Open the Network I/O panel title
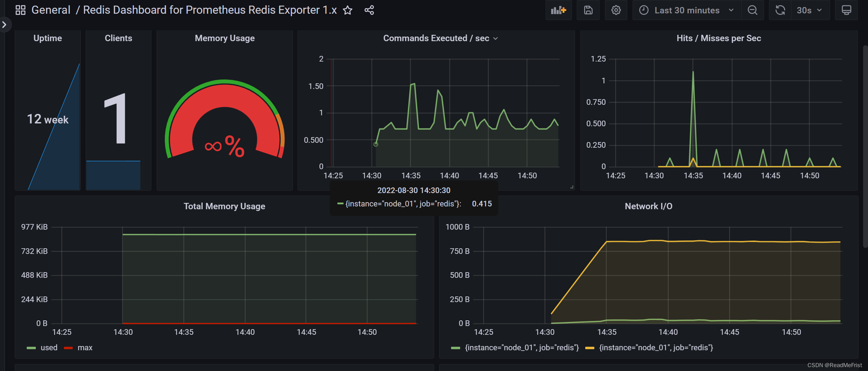Viewport: 868px width, 371px height. [648, 206]
